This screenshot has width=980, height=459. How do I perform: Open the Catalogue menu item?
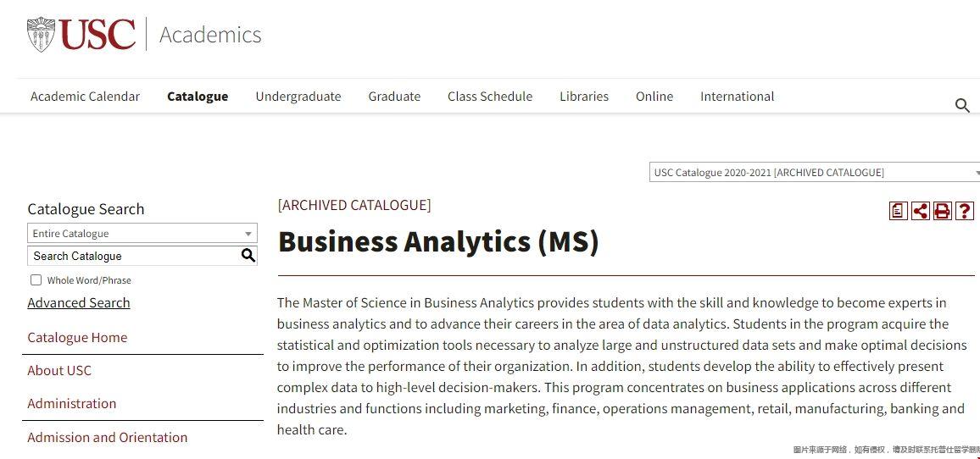tap(198, 97)
